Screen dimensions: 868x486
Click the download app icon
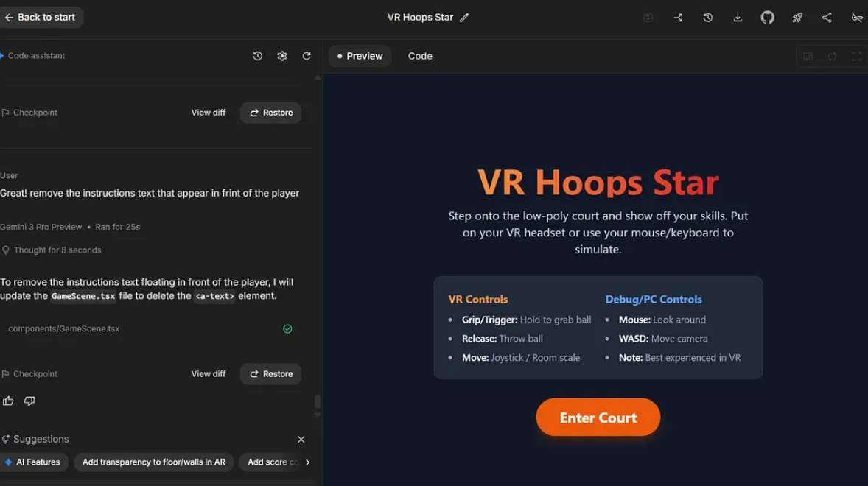(x=738, y=18)
